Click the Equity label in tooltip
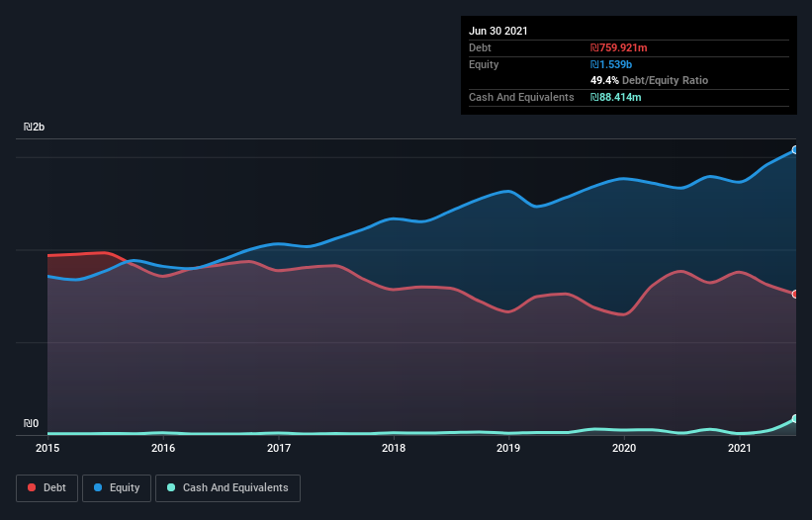 click(x=484, y=64)
